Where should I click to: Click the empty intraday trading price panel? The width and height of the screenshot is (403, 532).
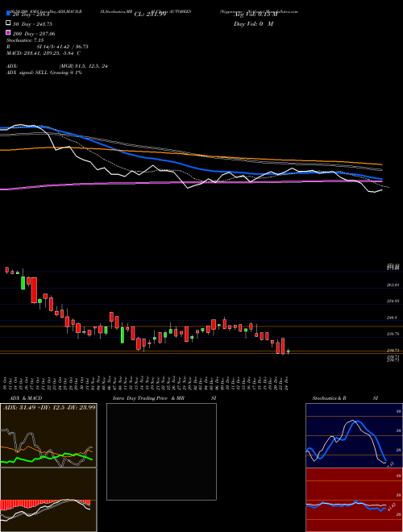(161, 451)
